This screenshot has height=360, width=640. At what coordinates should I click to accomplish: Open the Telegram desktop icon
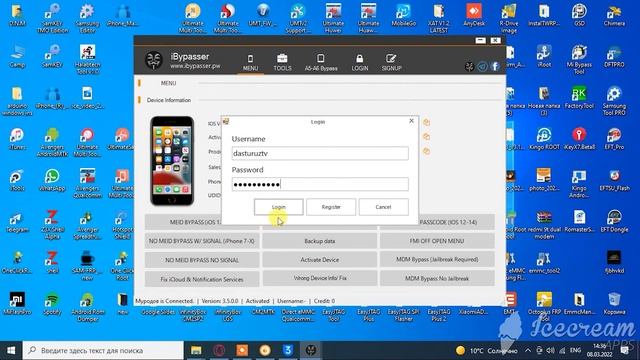coord(17,222)
